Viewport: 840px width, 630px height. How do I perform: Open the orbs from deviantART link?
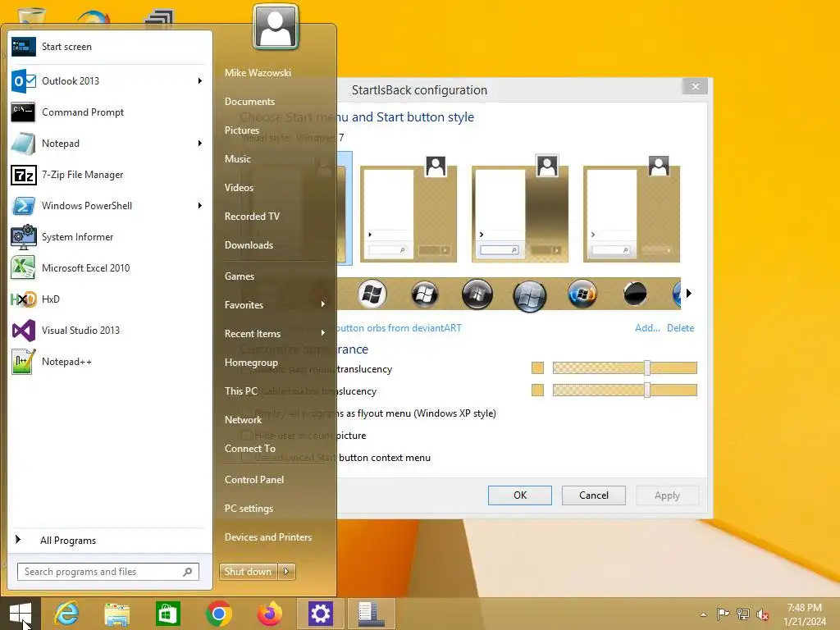coord(399,328)
